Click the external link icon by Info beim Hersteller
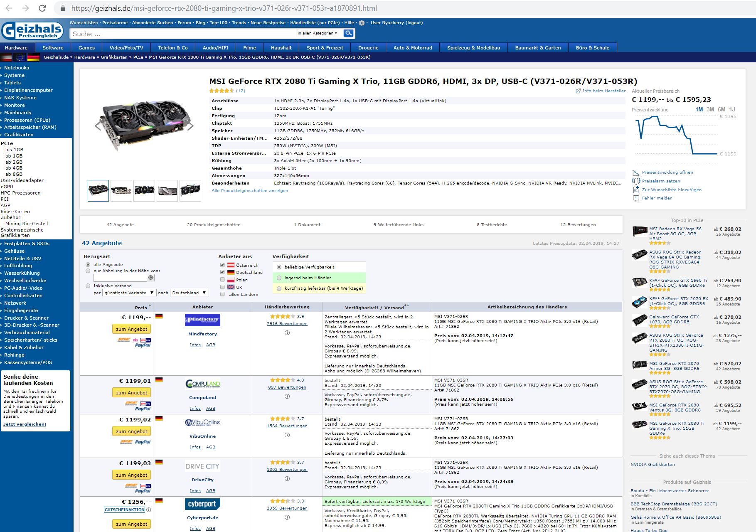 pos(578,91)
